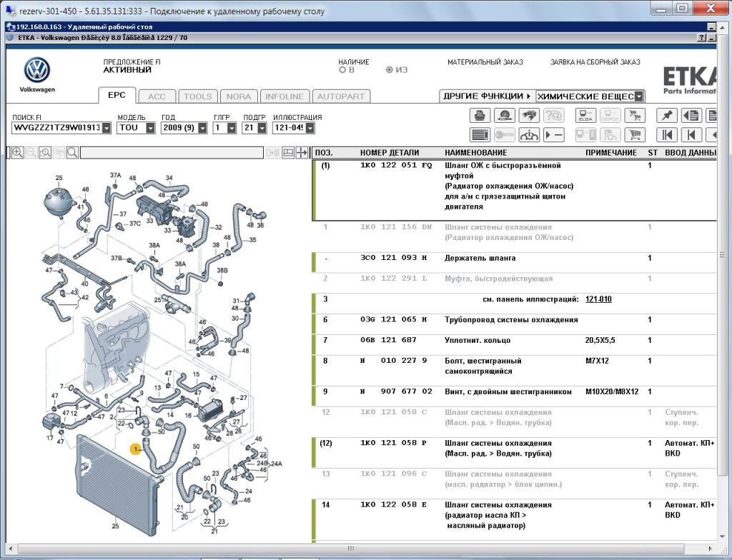Image resolution: width=732 pixels, height=560 pixels.
Task: Select row 'Трубопровод системы охлаждения'
Action: coord(515,324)
